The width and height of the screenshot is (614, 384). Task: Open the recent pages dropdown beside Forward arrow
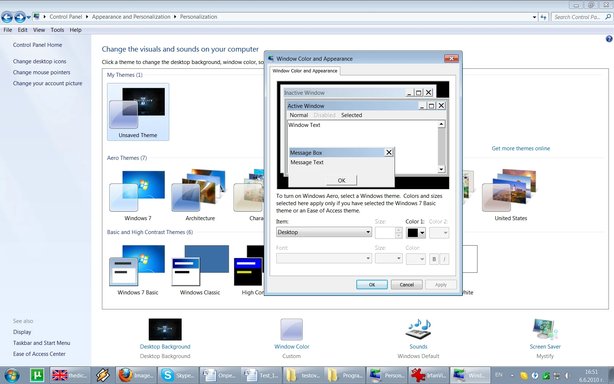point(29,17)
